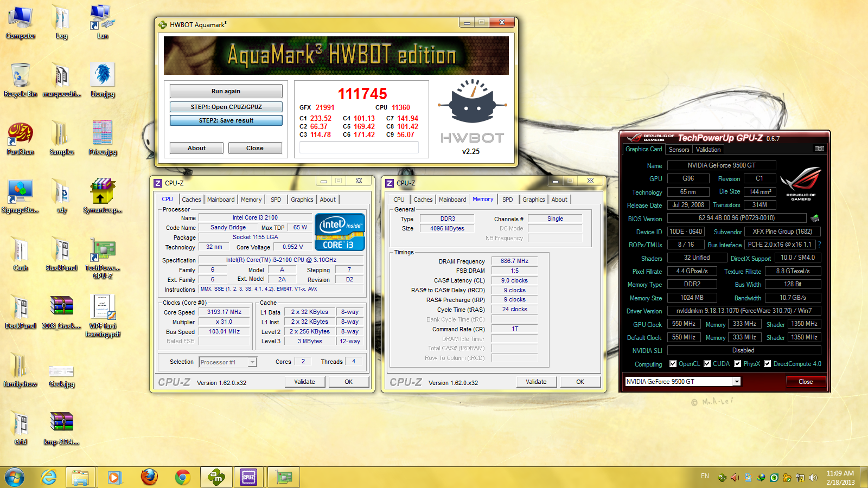The width and height of the screenshot is (868, 488).
Task: Select the SignageStu... desktop shortcut
Action: [x=21, y=196]
